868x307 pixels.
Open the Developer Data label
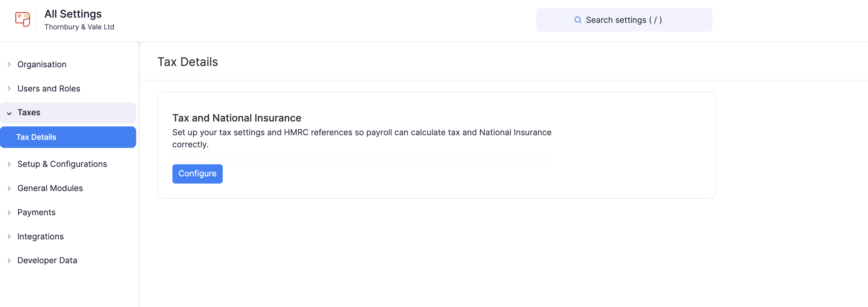[47, 261]
